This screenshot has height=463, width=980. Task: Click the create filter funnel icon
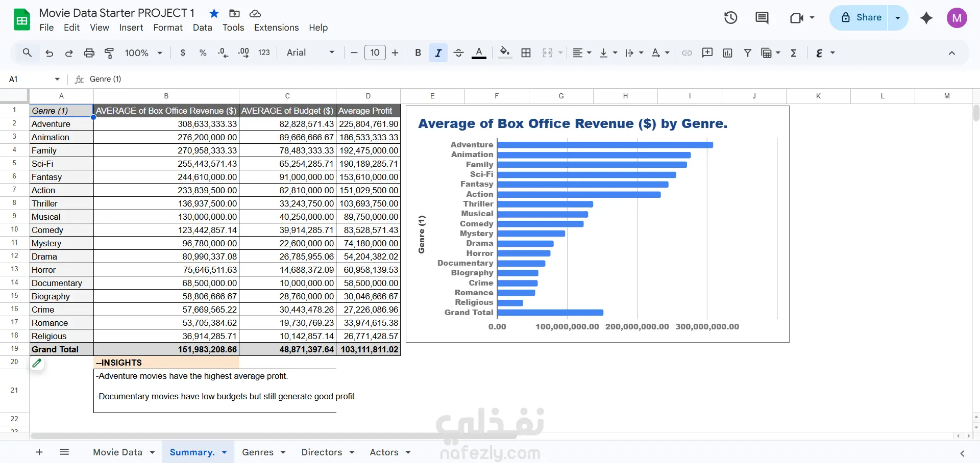pyautogui.click(x=748, y=53)
